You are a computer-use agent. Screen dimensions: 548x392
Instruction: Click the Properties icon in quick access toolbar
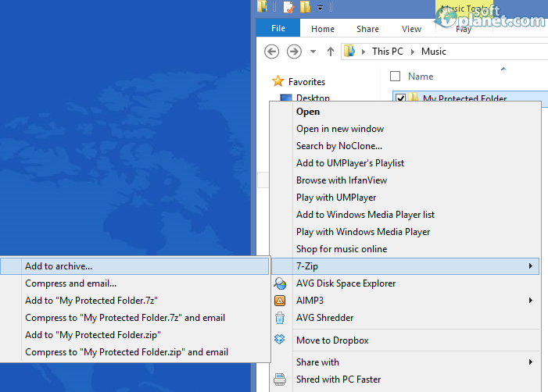(288, 6)
